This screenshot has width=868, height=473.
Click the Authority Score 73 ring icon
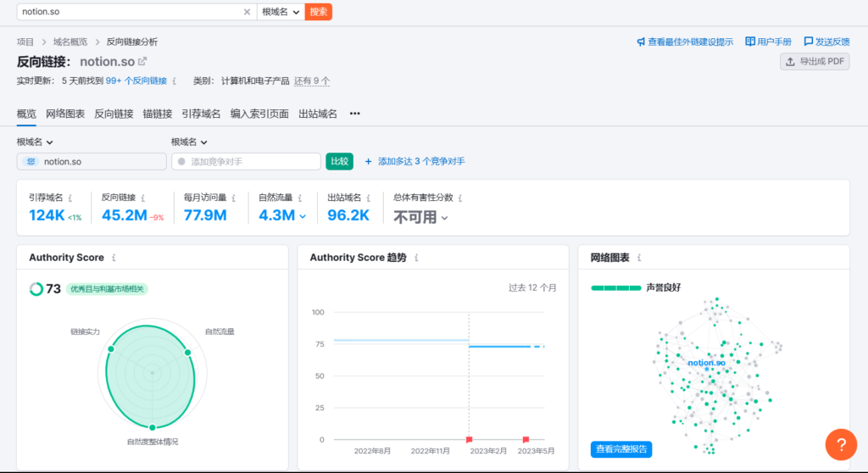coord(36,288)
